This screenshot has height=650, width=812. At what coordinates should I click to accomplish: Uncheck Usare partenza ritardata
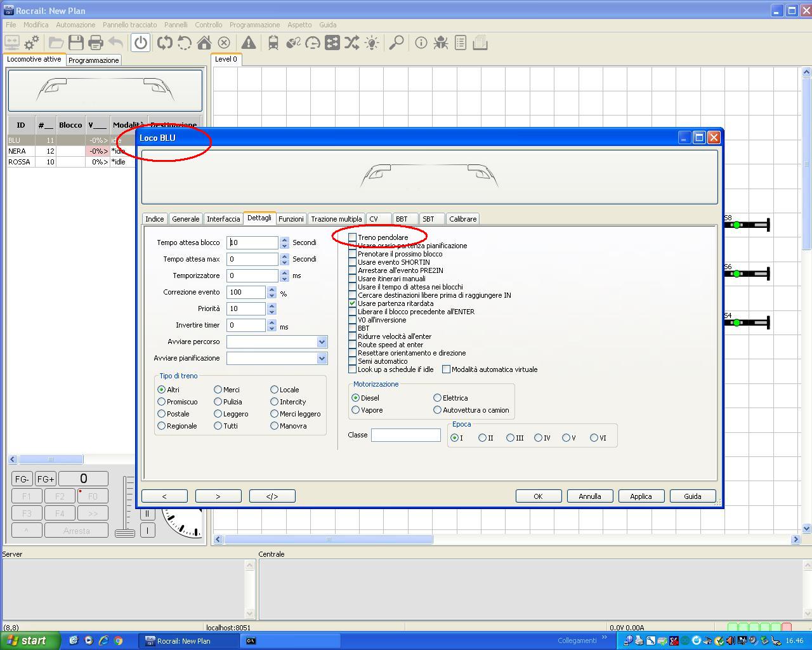[x=352, y=303]
